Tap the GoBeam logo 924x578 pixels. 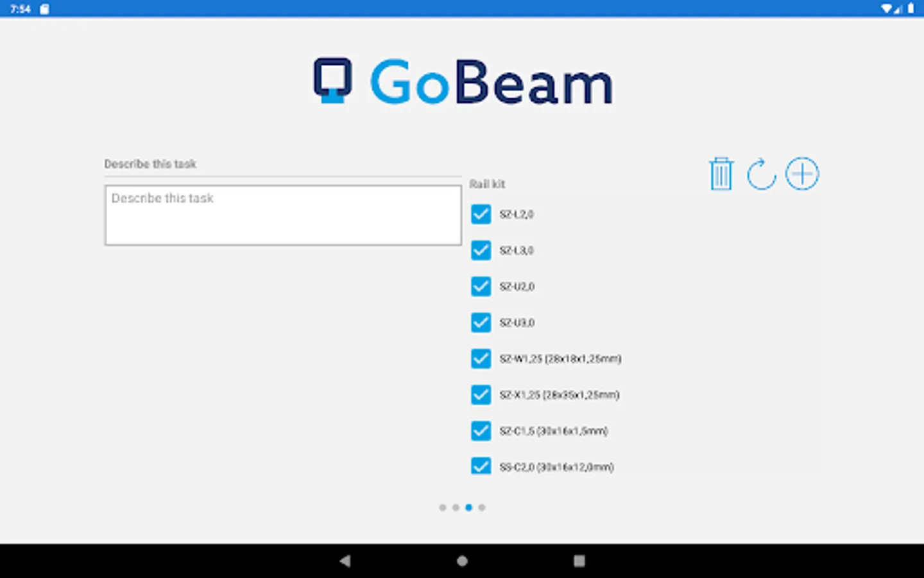coord(463,82)
